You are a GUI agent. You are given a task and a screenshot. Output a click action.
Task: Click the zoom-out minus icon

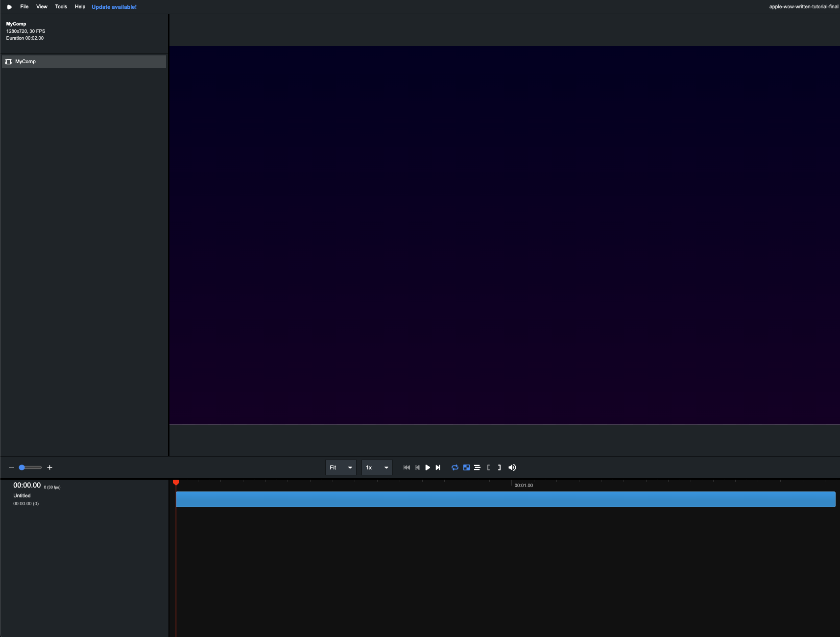tap(11, 467)
